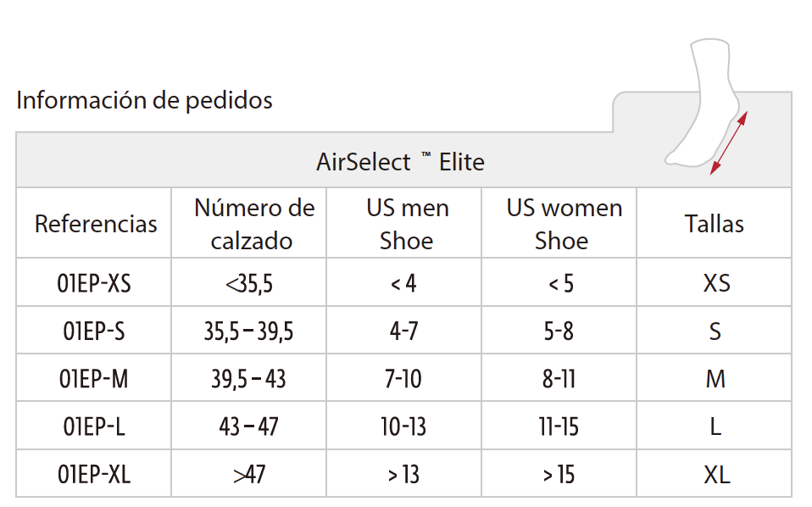812x507 pixels.
Task: Select the AirSelect Elite table title
Action: 400,162
